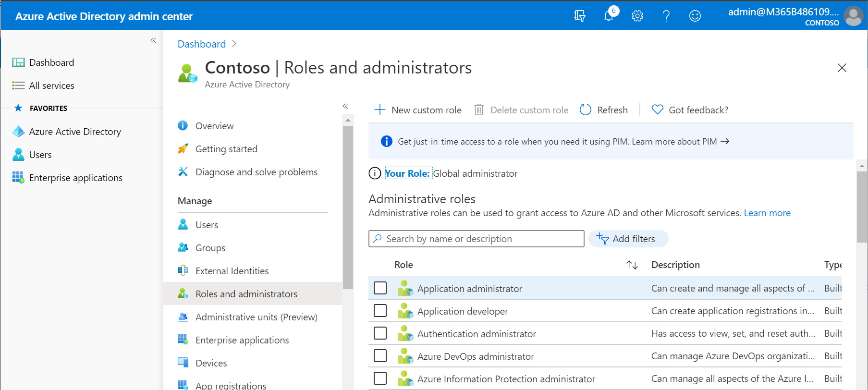Click Application developer role name

pyautogui.click(x=463, y=311)
